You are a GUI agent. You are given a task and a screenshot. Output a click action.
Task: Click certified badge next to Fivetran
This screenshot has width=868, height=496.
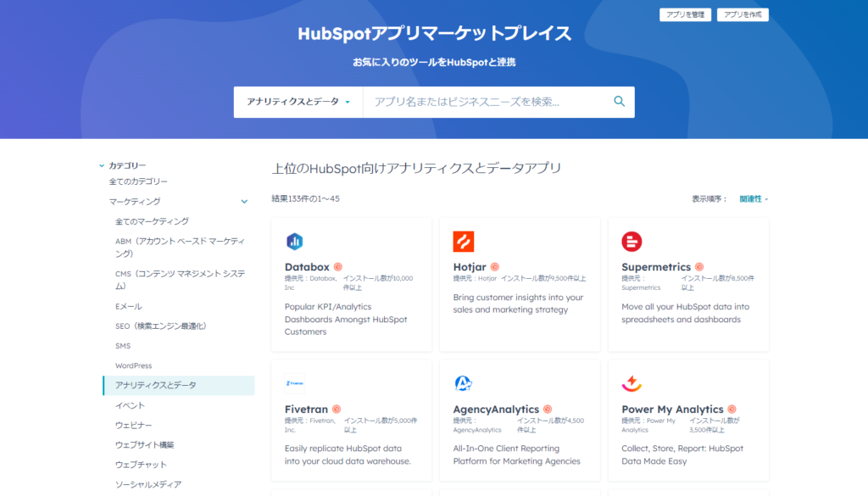(x=337, y=409)
